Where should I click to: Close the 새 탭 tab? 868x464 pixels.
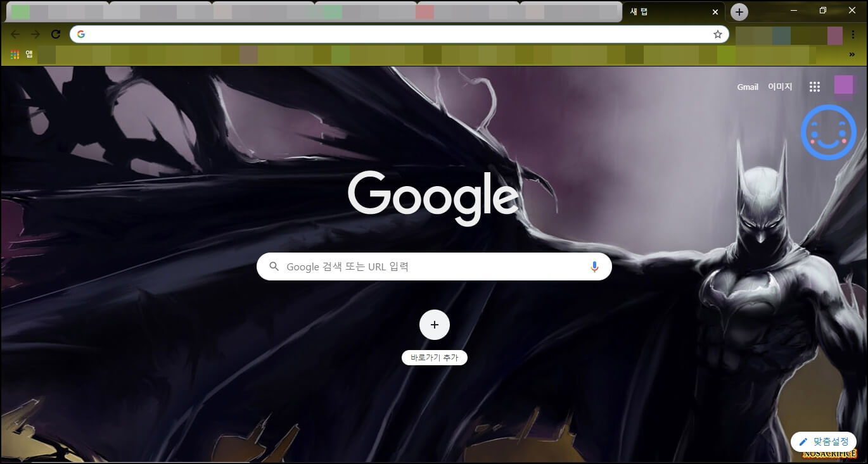pos(715,12)
